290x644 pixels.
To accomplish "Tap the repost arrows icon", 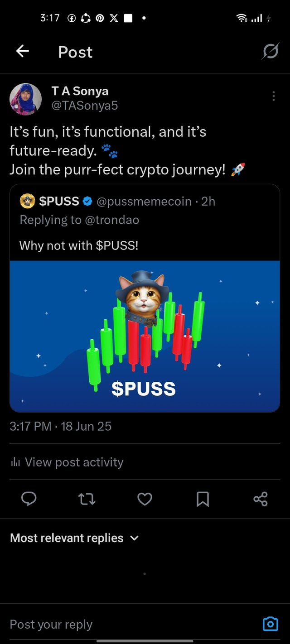I will click(x=87, y=499).
